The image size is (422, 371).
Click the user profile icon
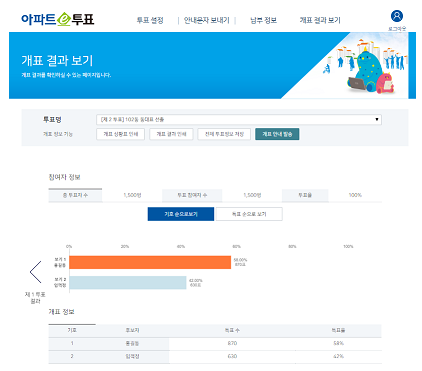point(397,16)
